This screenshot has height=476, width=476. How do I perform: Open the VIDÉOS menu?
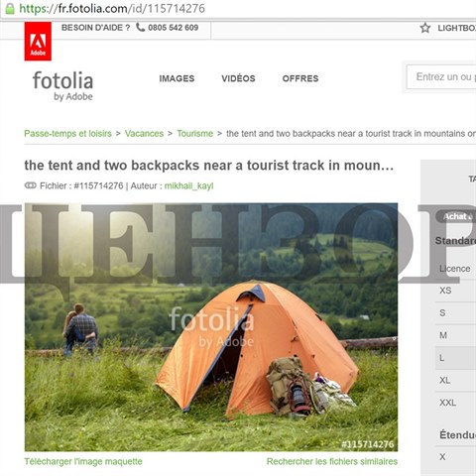coord(238,78)
